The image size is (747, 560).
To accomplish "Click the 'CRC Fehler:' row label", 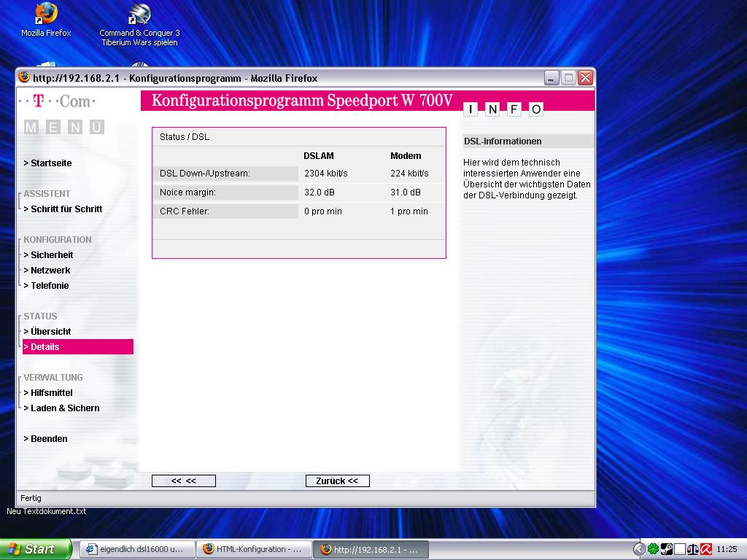I will 185,211.
